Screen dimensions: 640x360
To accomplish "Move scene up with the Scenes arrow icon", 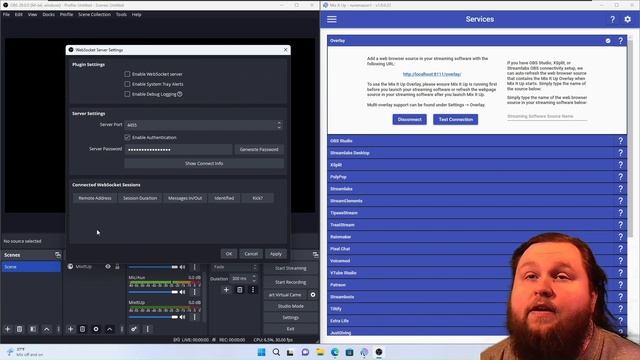I will 47,329.
